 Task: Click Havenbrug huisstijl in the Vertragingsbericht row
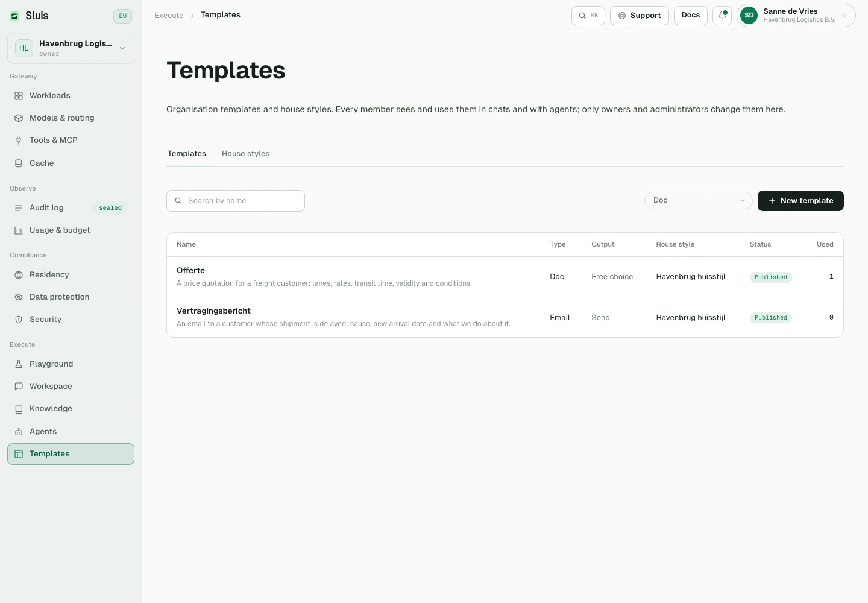click(691, 318)
